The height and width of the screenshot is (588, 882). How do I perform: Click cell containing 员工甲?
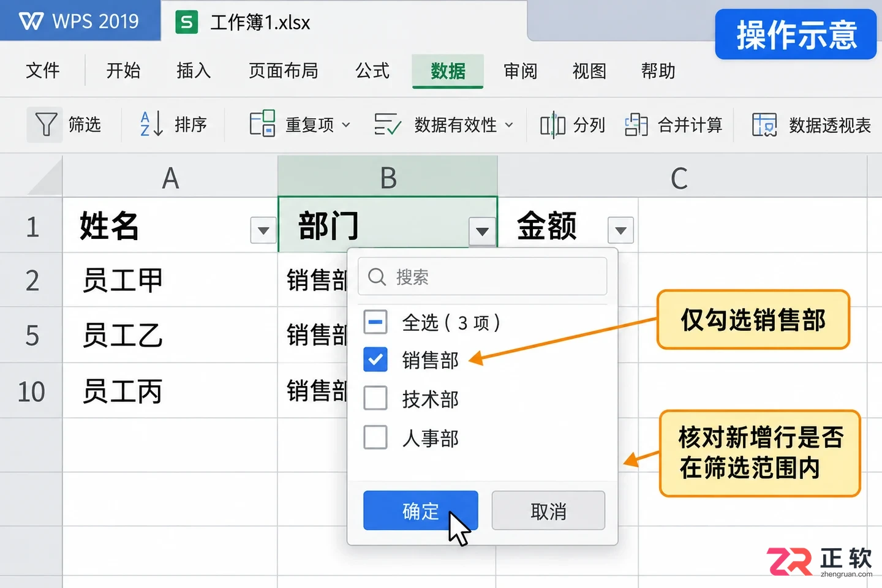[x=170, y=281]
